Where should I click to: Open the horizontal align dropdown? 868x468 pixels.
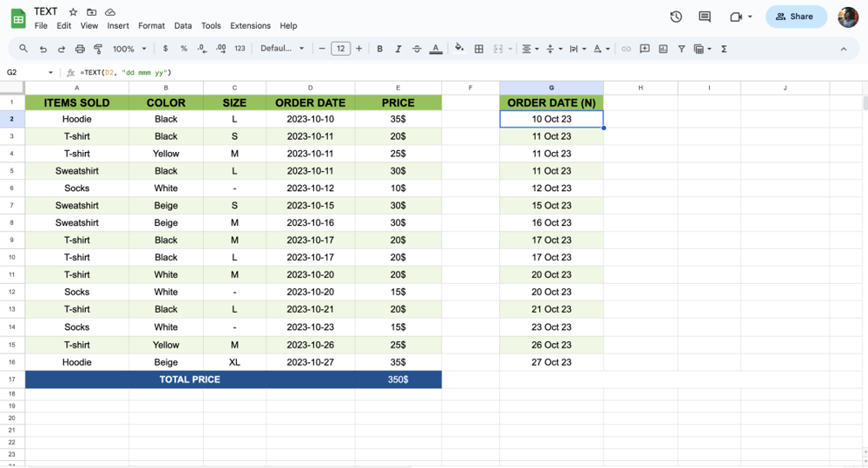[x=529, y=49]
